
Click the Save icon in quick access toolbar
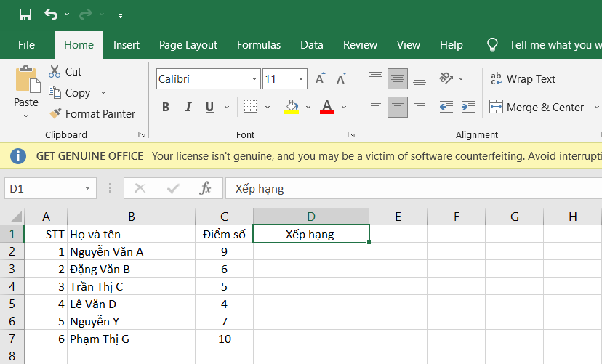25,15
